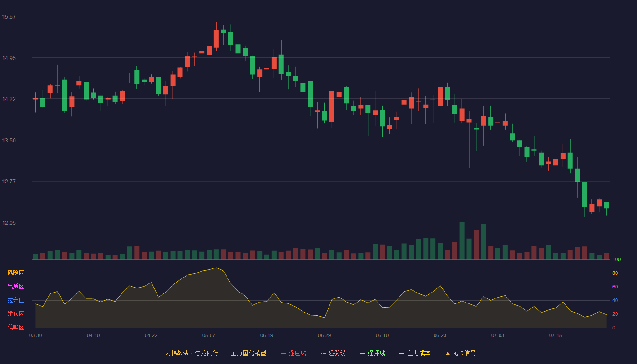The width and height of the screenshot is (637, 364).
Task: Click the 06-23 date axis label
Action: [440, 335]
